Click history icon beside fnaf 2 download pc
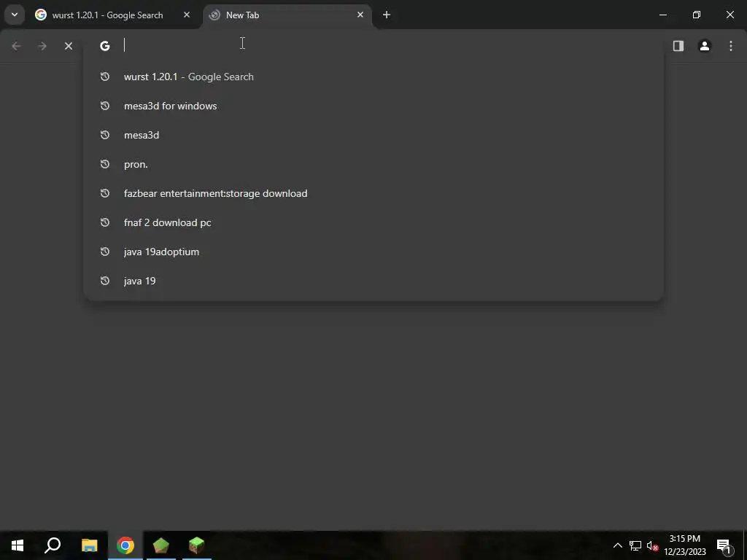The width and height of the screenshot is (747, 560). [105, 222]
